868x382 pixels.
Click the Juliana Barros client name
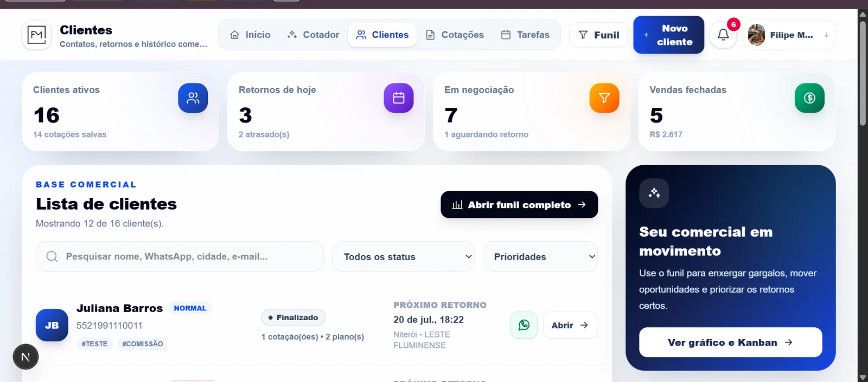click(119, 308)
